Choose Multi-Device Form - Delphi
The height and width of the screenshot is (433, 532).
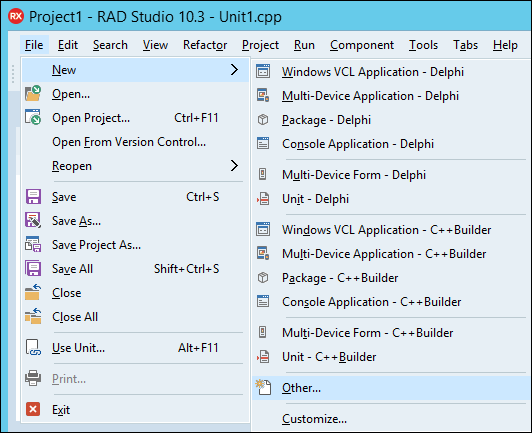(x=354, y=175)
